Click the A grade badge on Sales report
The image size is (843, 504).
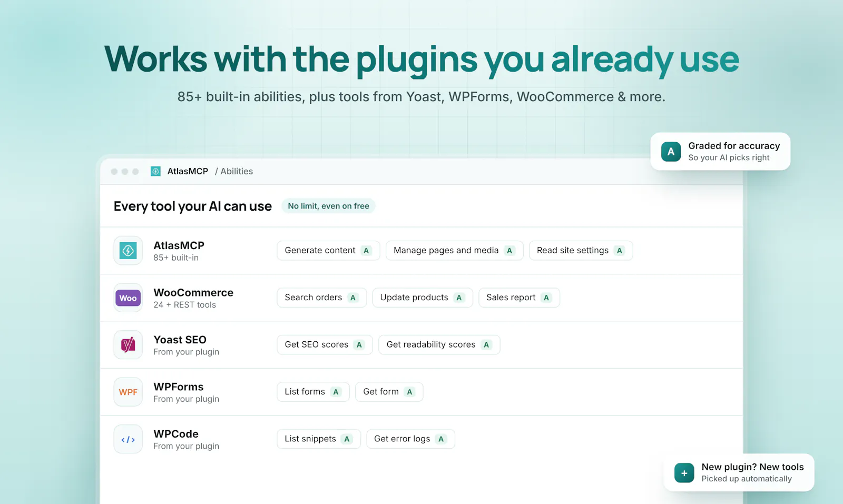(546, 298)
